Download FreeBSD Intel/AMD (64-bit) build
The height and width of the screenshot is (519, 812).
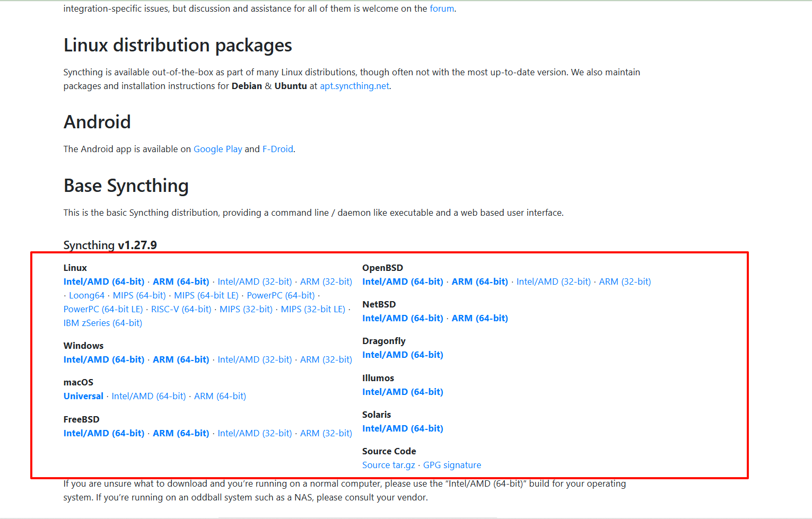point(104,433)
